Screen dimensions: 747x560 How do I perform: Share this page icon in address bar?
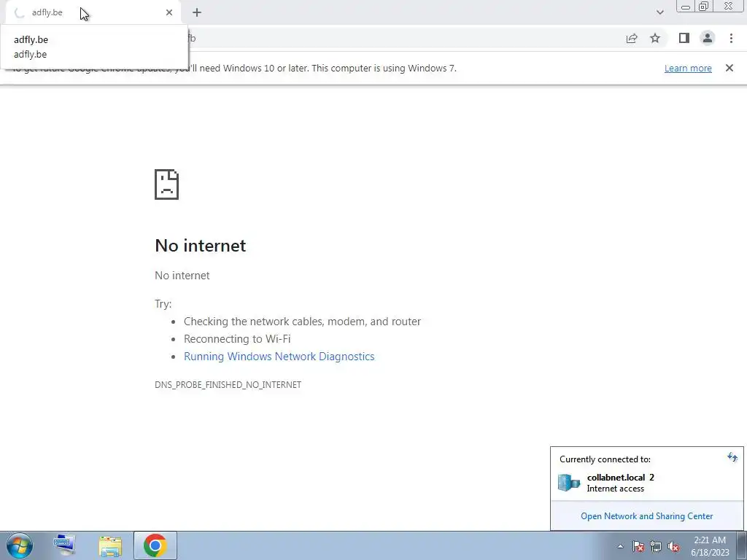(632, 39)
